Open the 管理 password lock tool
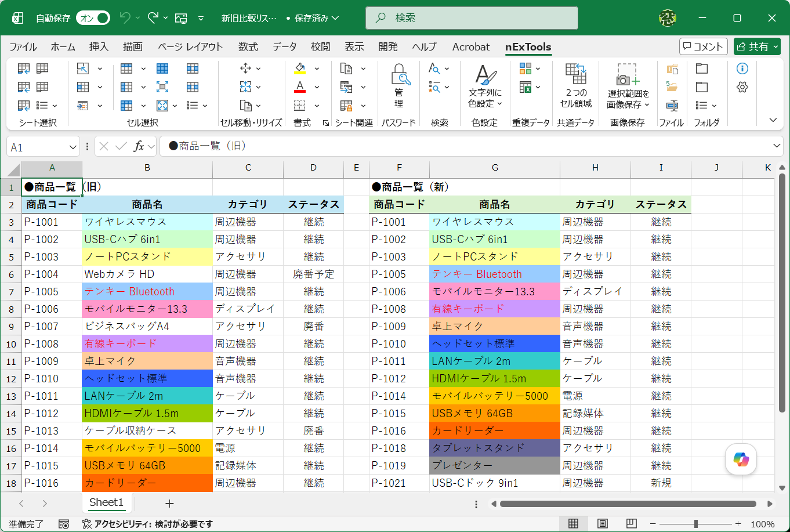This screenshot has width=790, height=532. tap(398, 86)
